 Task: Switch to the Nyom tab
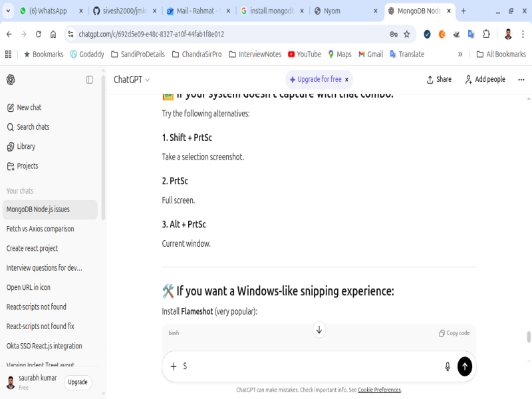pos(346,11)
